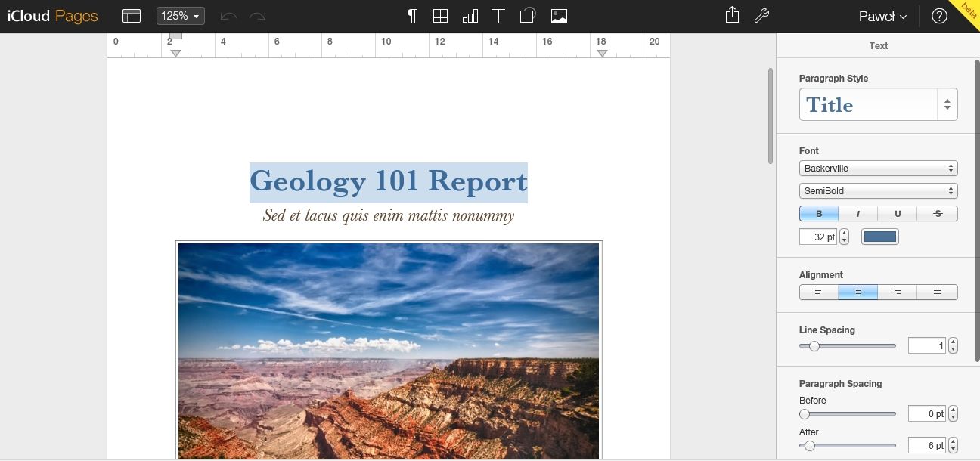Open the Share icon menu
Screen dimensions: 980x461
[x=732, y=15]
